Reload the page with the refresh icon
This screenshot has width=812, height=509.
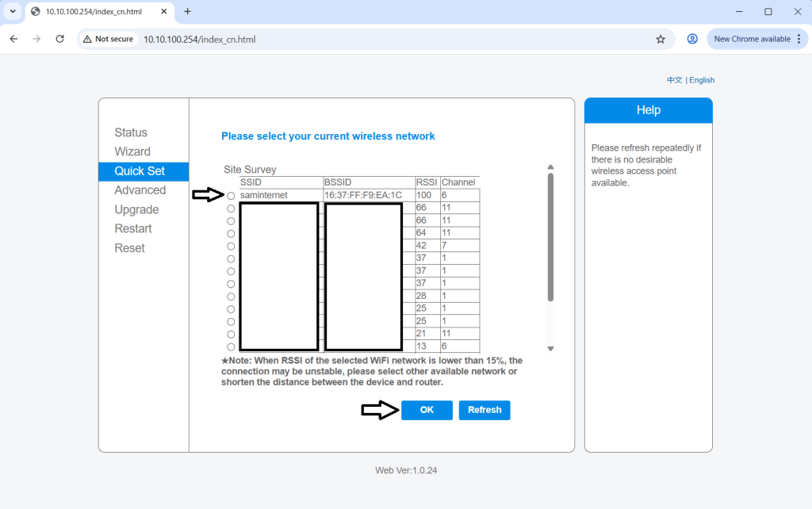pyautogui.click(x=59, y=39)
